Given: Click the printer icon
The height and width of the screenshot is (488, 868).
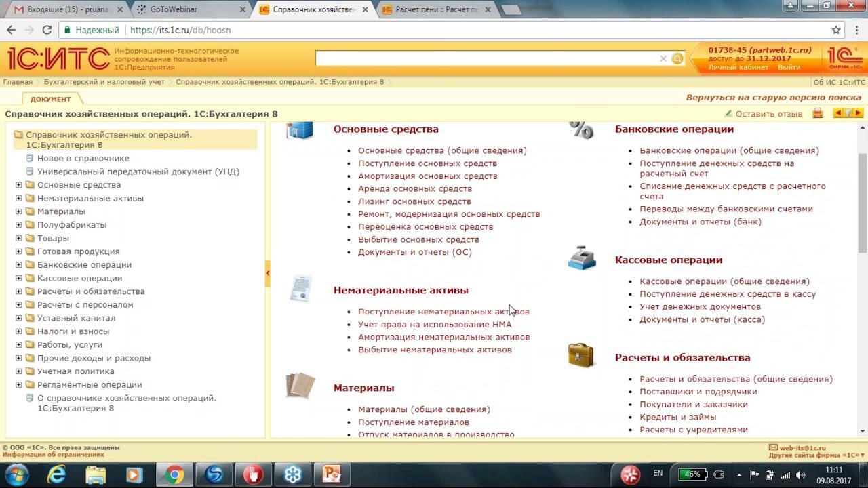Looking at the screenshot, I should tap(818, 113).
